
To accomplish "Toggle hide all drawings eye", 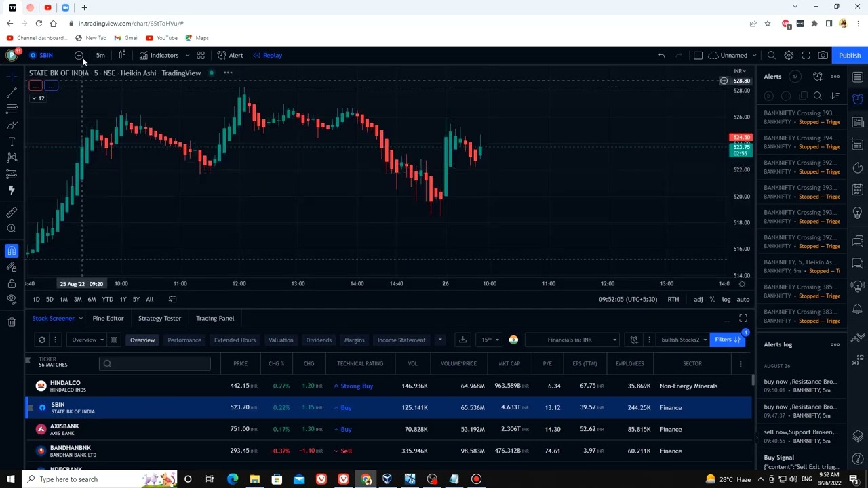I will tap(12, 300).
